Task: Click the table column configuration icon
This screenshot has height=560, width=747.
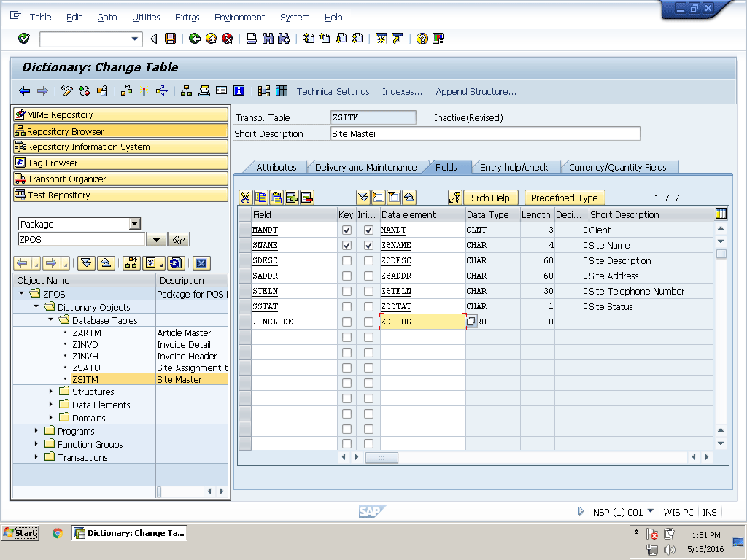Action: pos(721,214)
